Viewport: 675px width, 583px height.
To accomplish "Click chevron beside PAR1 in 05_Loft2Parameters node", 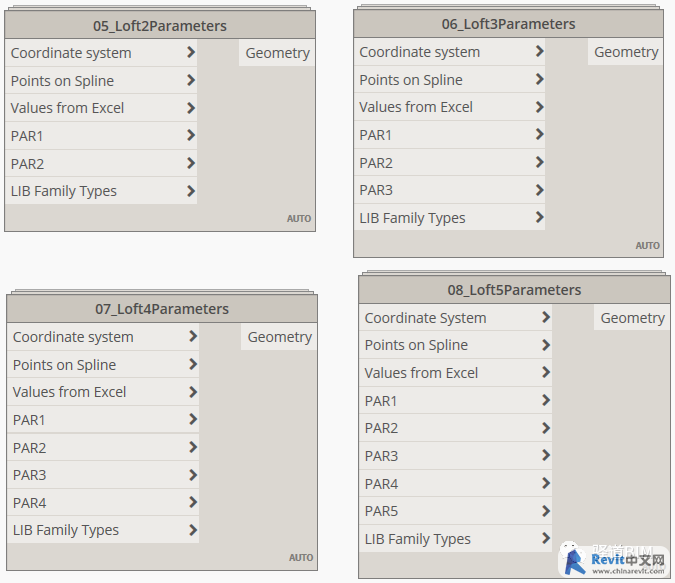I will (190, 136).
